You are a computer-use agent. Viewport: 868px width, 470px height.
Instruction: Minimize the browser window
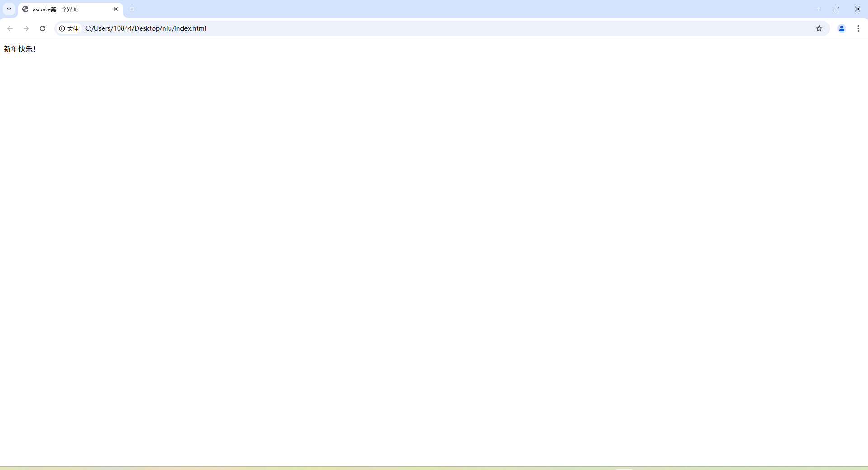[816, 9]
